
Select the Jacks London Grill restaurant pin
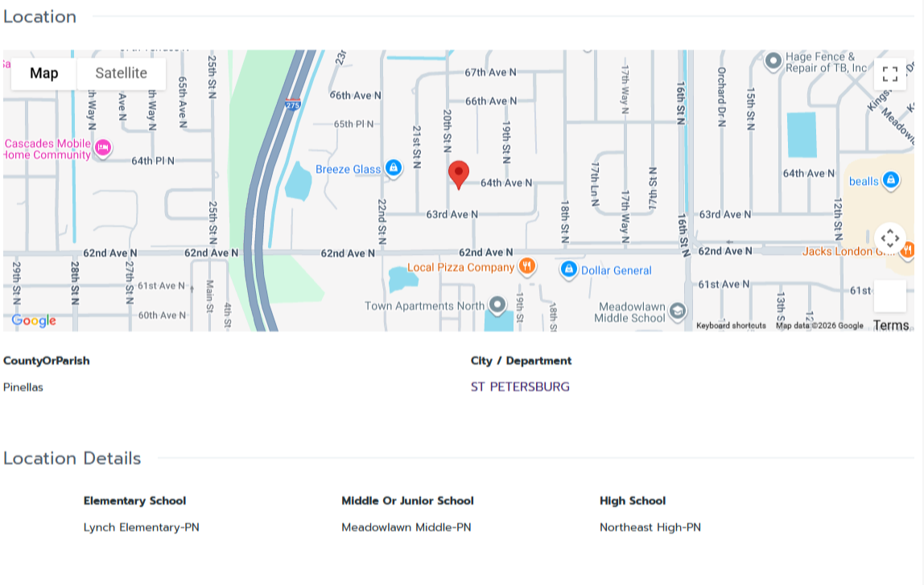pyautogui.click(x=910, y=249)
